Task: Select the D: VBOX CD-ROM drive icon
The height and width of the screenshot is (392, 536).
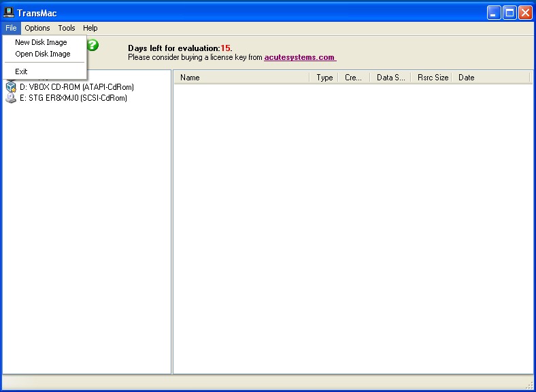Action: 11,87
